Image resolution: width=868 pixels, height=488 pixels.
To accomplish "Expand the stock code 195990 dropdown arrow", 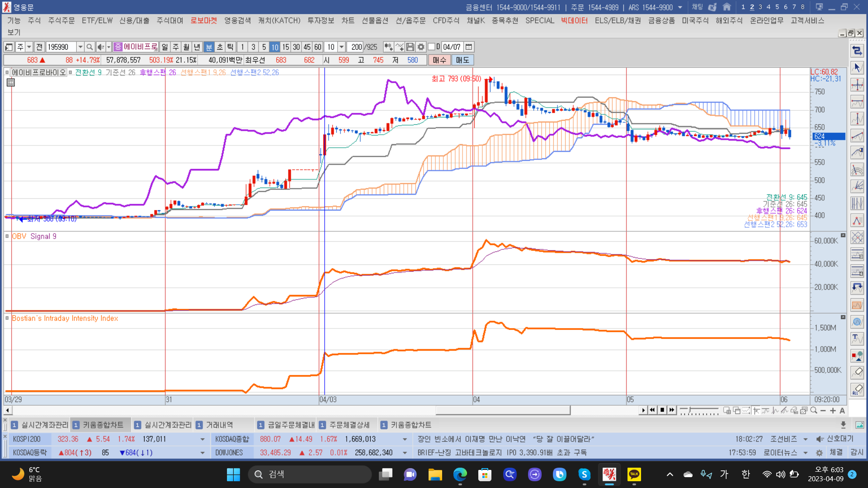I will click(80, 47).
